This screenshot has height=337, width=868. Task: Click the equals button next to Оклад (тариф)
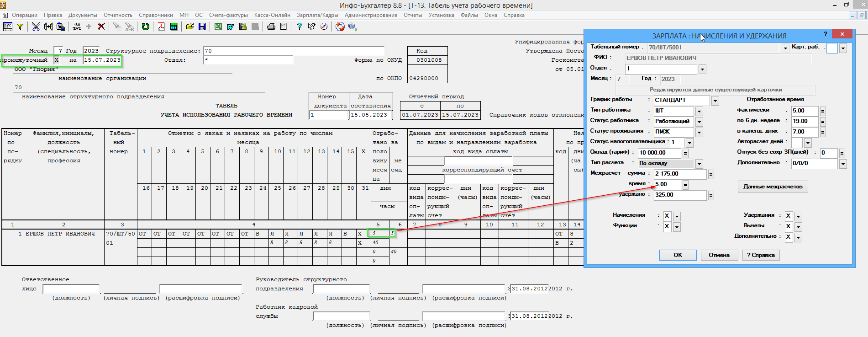[x=685, y=153]
